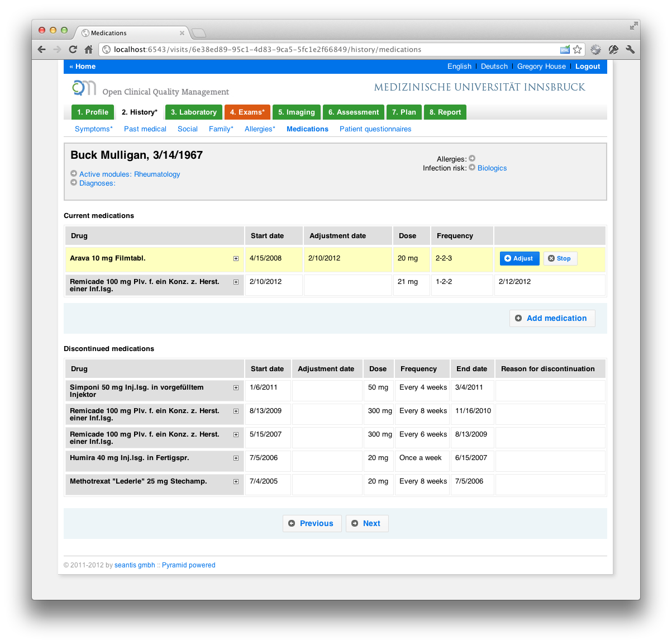Image resolution: width=672 pixels, height=644 pixels.
Task: Open the Pyramid powered footer link
Action: pos(188,565)
